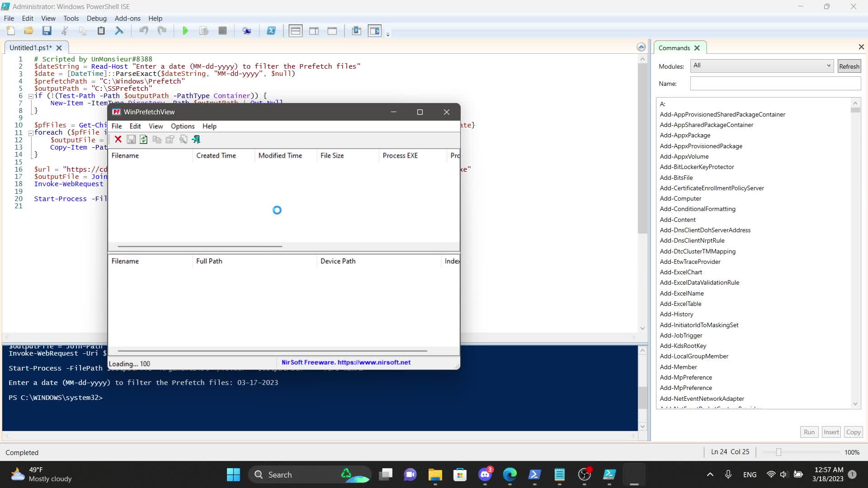Viewport: 868px width, 488px height.
Task: Show script pane on right layout toggle
Action: click(314, 31)
